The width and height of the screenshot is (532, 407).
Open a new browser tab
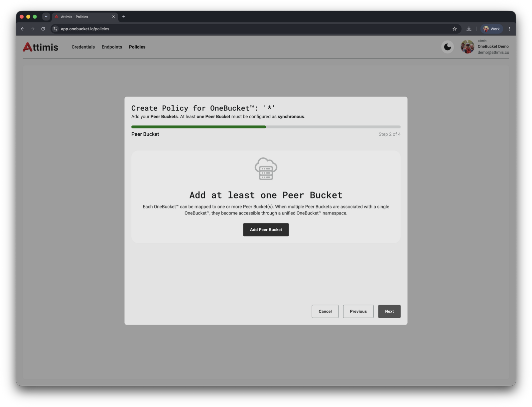tap(124, 17)
